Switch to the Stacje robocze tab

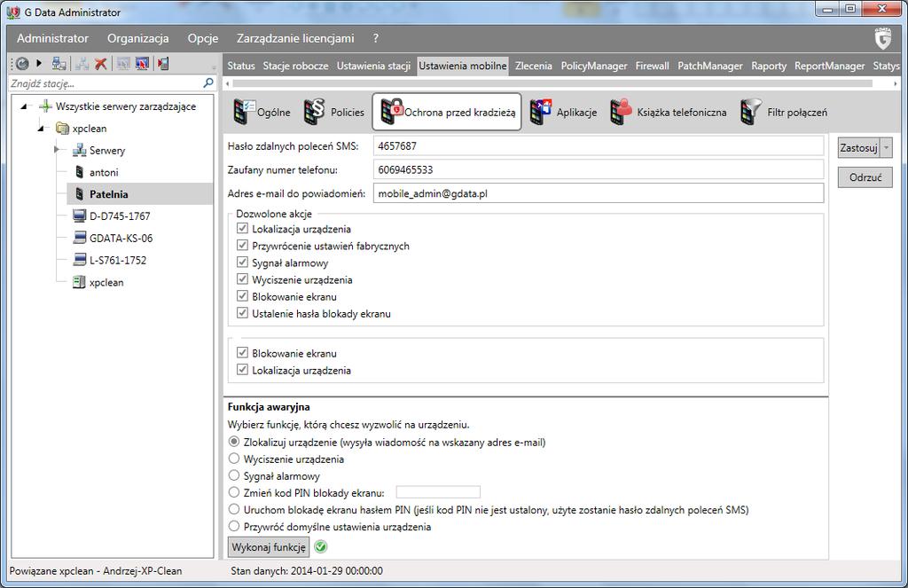pyautogui.click(x=296, y=66)
